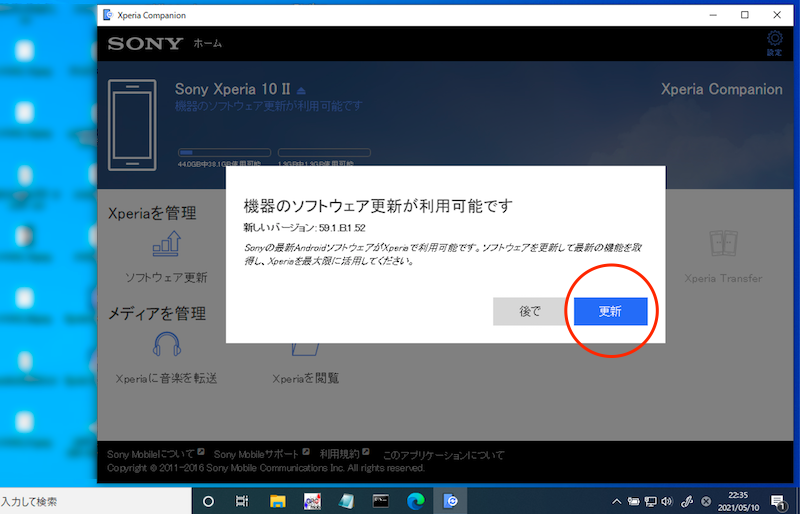Click the ホーム tab in header
The width and height of the screenshot is (800, 514).
[x=208, y=44]
